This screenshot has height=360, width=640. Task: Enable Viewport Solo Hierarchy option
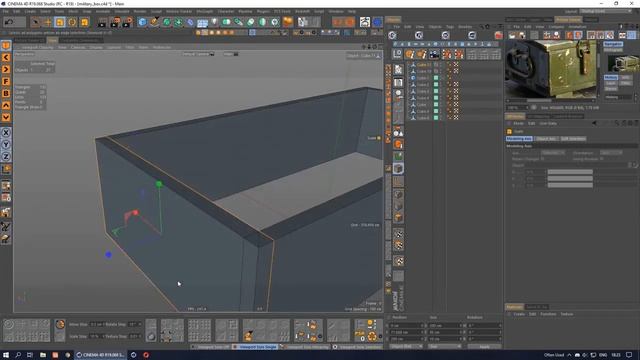(305, 347)
